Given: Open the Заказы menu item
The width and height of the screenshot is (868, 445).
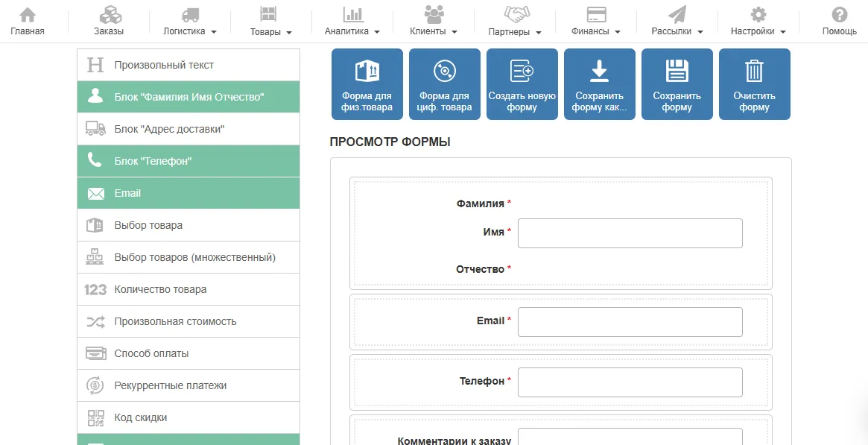Looking at the screenshot, I should point(109,22).
